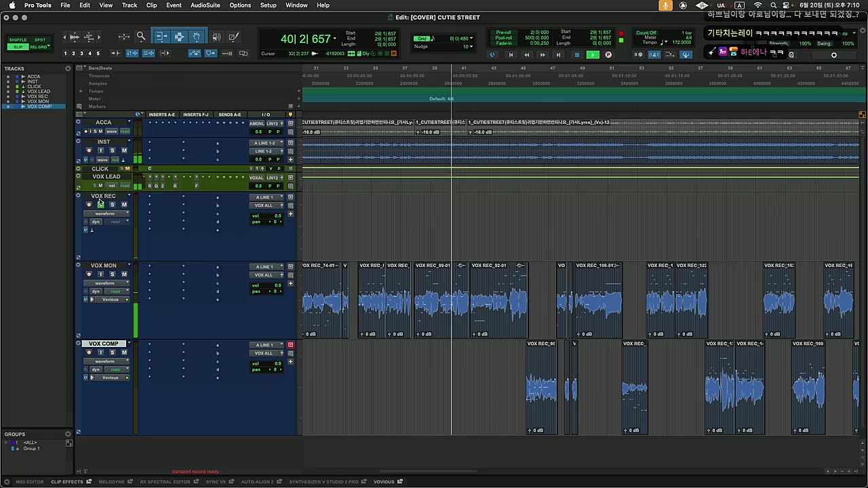Screen dimensions: 868x488
Task: Enable Shuffle edit mode
Action: (19, 40)
